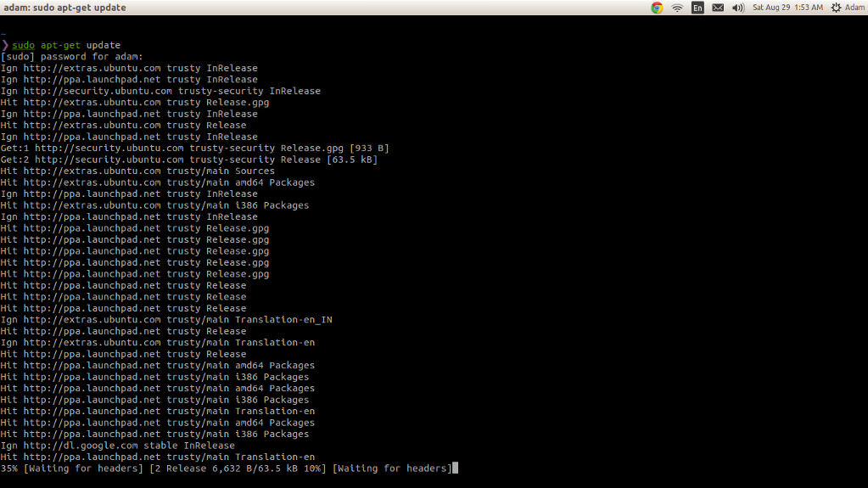The height and width of the screenshot is (488, 868).
Task: Click the terminal cursor block at end
Action: (456, 468)
